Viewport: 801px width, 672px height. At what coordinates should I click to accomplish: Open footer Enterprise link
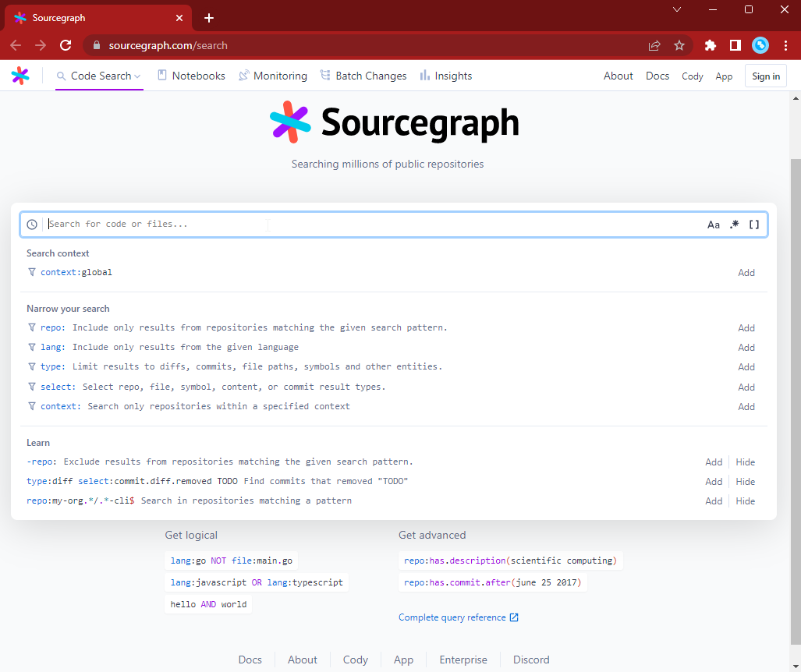point(463,660)
